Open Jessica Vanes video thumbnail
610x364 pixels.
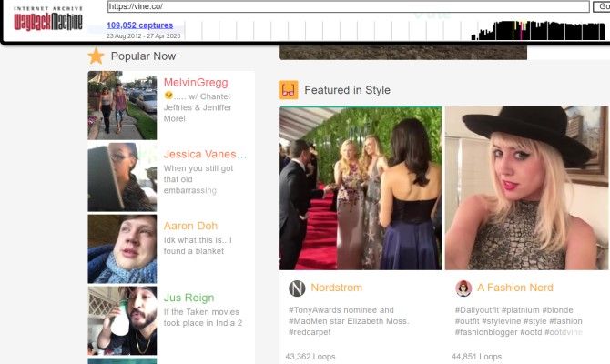(x=122, y=177)
